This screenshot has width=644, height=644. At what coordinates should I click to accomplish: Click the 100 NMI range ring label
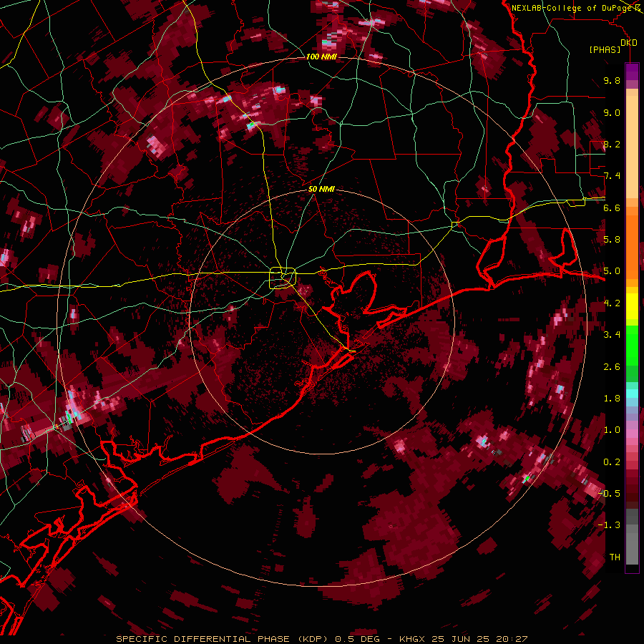click(321, 57)
